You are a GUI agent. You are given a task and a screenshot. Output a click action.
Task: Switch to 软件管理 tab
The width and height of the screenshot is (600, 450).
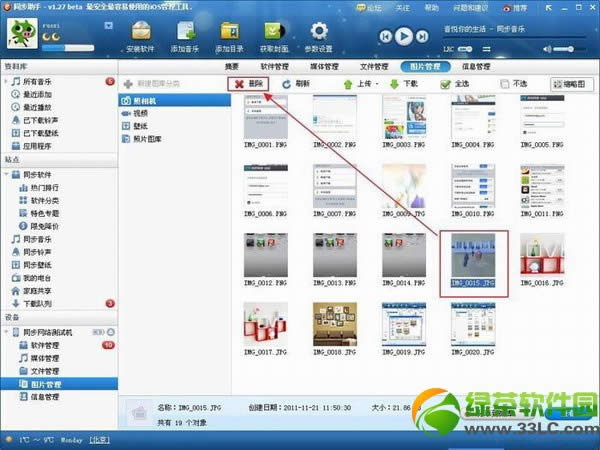point(274,67)
